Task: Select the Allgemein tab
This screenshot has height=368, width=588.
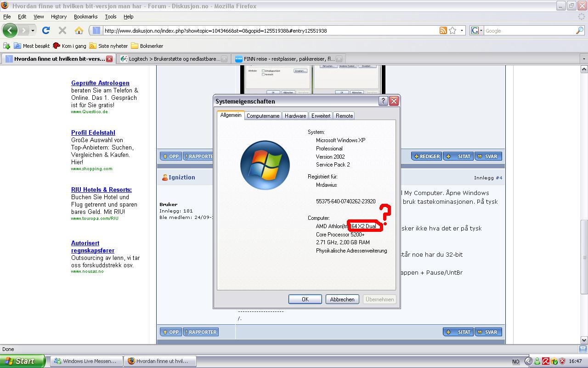Action: coord(231,115)
